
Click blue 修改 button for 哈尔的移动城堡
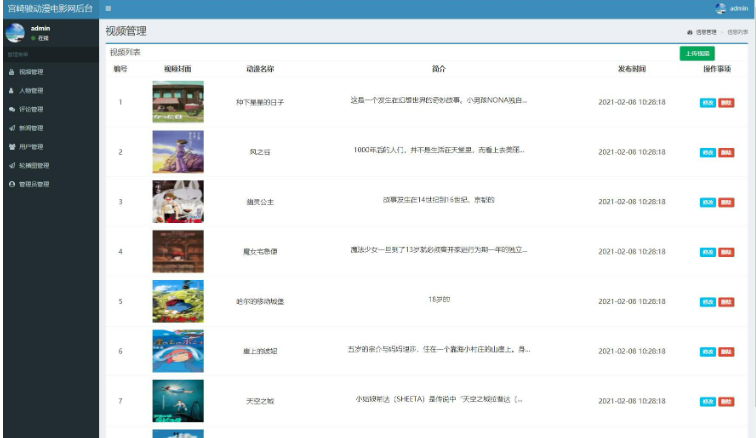[x=707, y=302]
